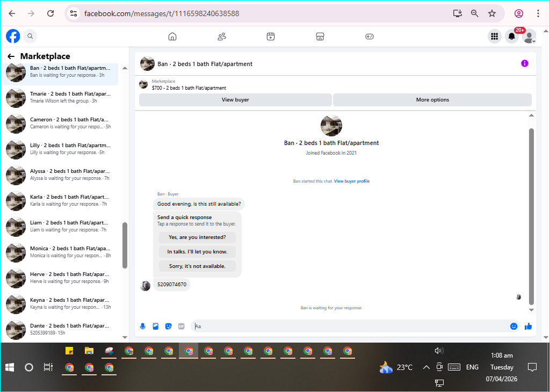Viewport: 550px width, 392px height.
Task: Click the taskbar speaker volume icon
Action: (x=439, y=351)
